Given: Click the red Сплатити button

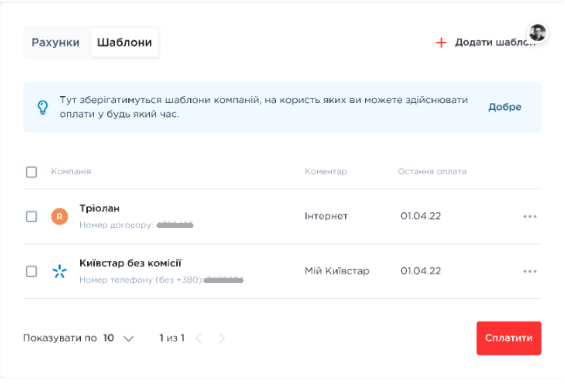Looking at the screenshot, I should [x=509, y=338].
